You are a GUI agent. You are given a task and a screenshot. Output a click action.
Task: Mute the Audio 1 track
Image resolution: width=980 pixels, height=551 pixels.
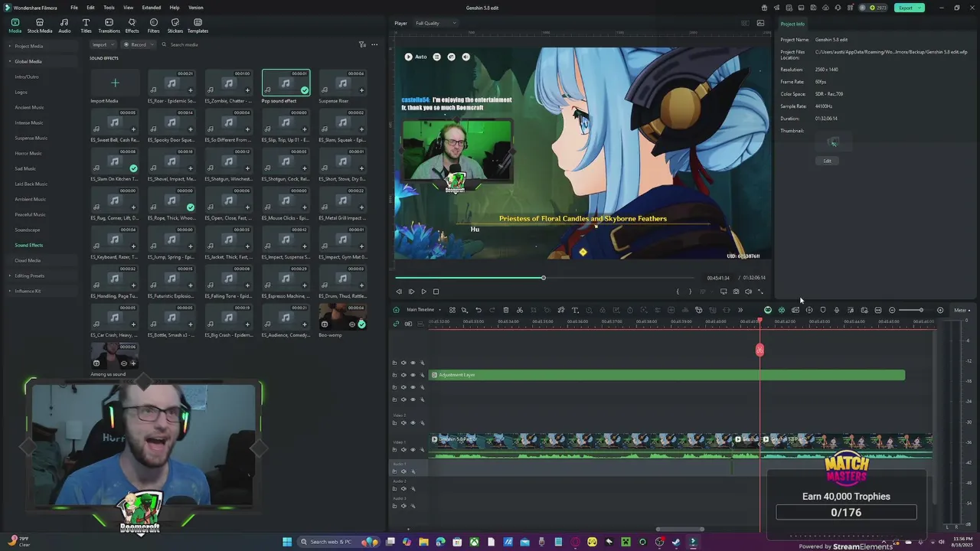pyautogui.click(x=403, y=471)
